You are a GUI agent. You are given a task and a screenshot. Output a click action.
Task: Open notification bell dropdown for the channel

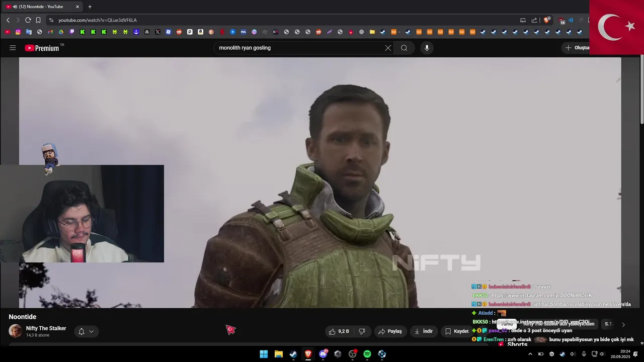click(86, 331)
